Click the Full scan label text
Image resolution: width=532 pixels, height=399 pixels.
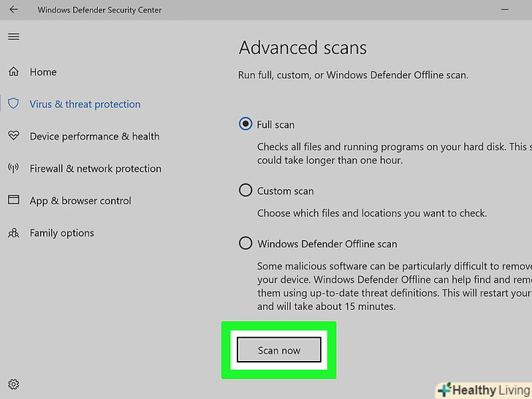point(275,125)
